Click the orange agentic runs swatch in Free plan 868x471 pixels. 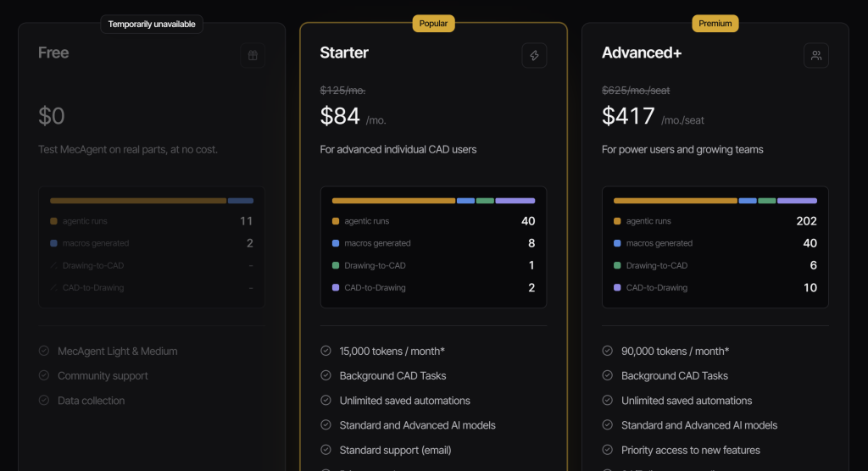[53, 221]
